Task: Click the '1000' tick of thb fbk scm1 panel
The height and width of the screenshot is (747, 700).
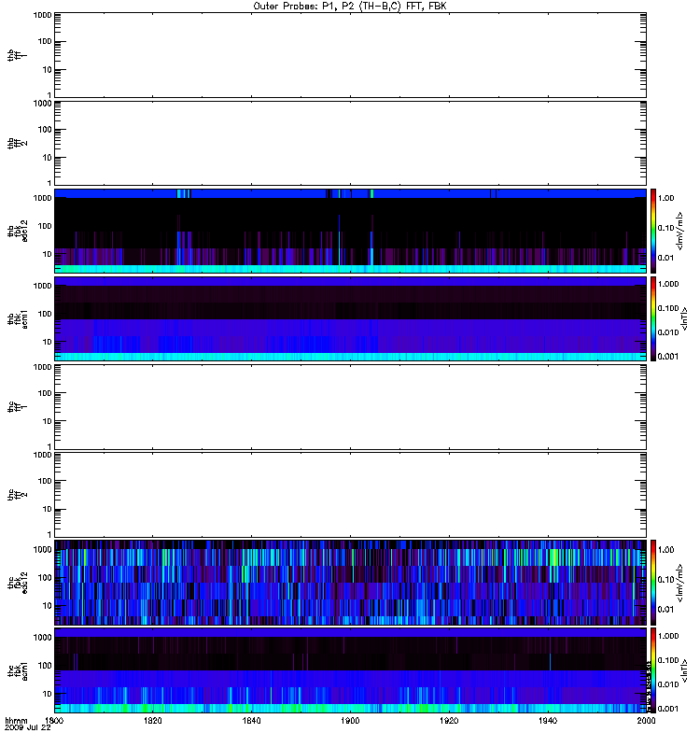Action: point(42,286)
